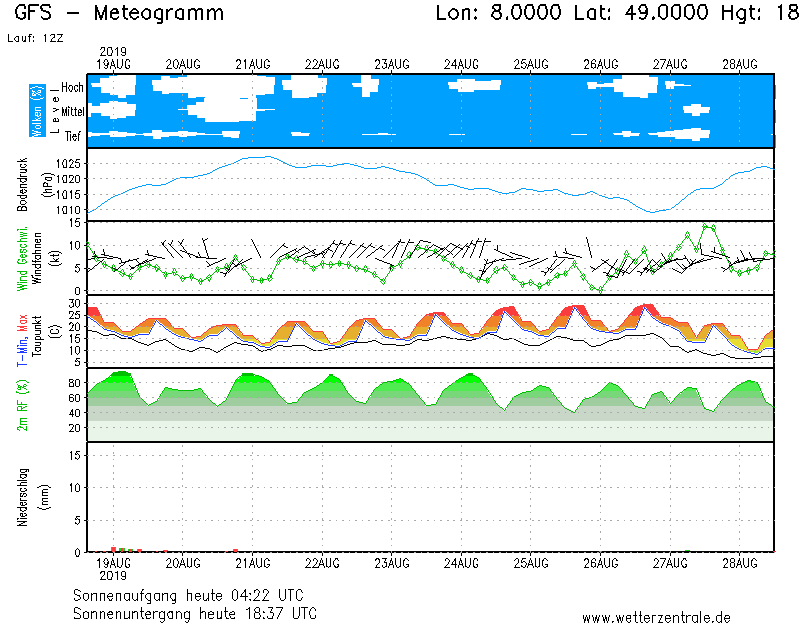Click the 22AUG label on bottom axis
800x625 pixels.
click(x=322, y=563)
